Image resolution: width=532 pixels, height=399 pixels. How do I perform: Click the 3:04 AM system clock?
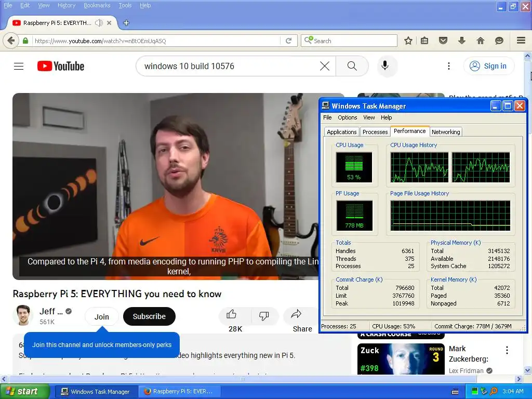pyautogui.click(x=513, y=391)
